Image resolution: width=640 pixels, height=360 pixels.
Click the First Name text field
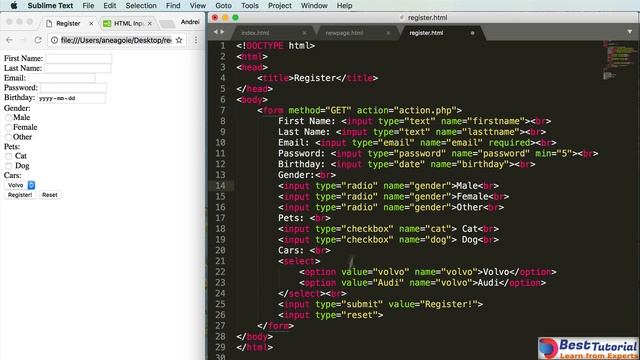coord(78,58)
